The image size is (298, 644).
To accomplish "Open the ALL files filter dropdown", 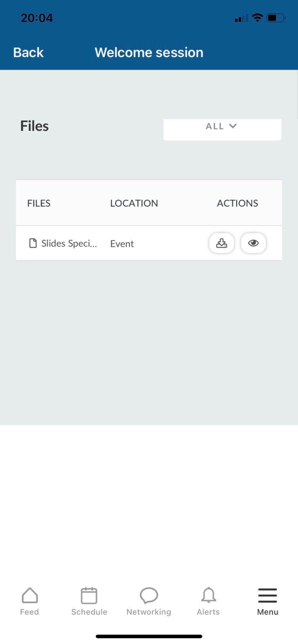I will point(222,129).
